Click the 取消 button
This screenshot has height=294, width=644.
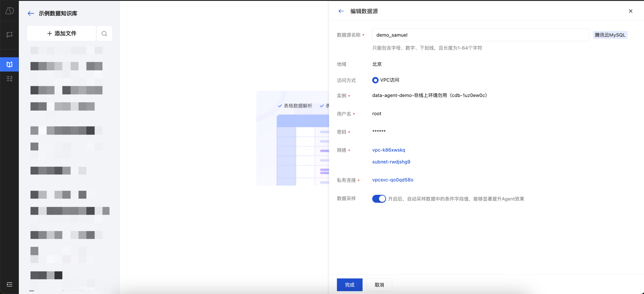379,285
